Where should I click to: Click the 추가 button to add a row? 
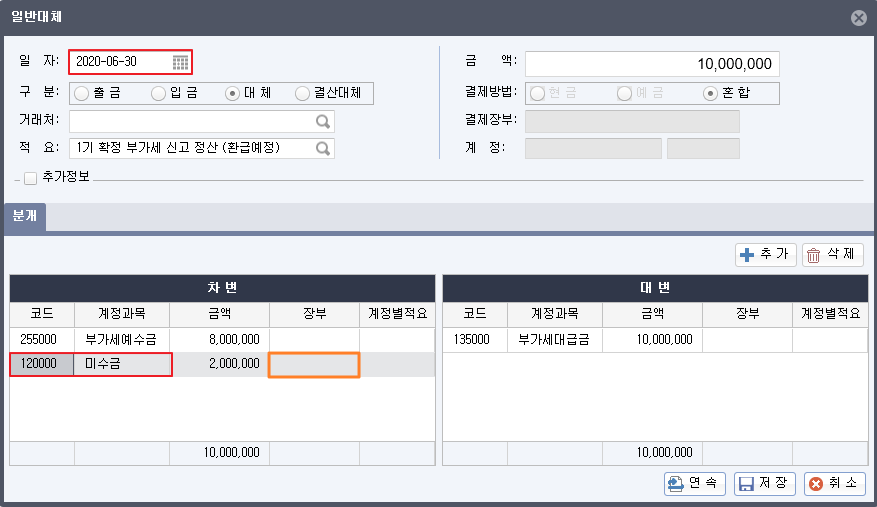[x=765, y=255]
